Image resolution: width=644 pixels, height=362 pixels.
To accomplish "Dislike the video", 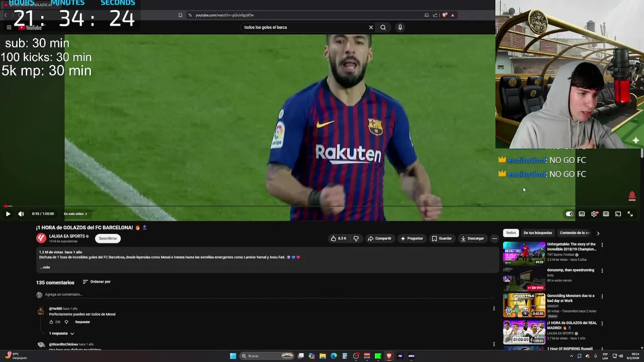I will [x=356, y=238].
